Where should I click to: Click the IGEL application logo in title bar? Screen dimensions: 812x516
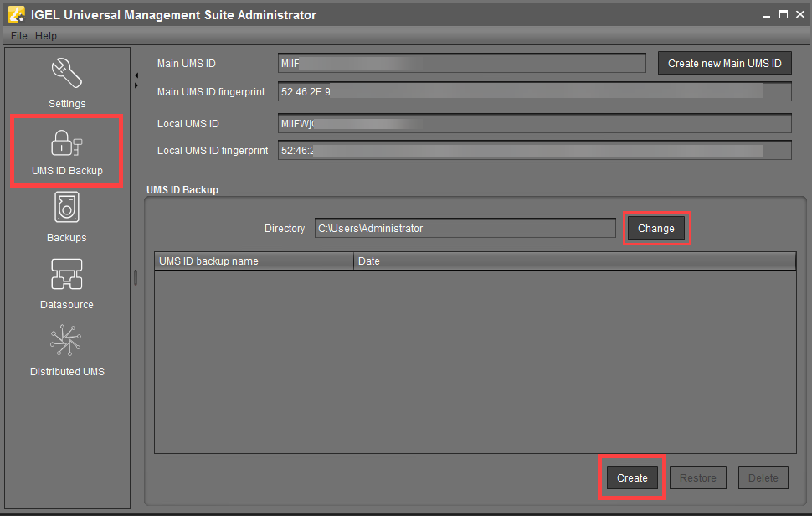[x=16, y=14]
